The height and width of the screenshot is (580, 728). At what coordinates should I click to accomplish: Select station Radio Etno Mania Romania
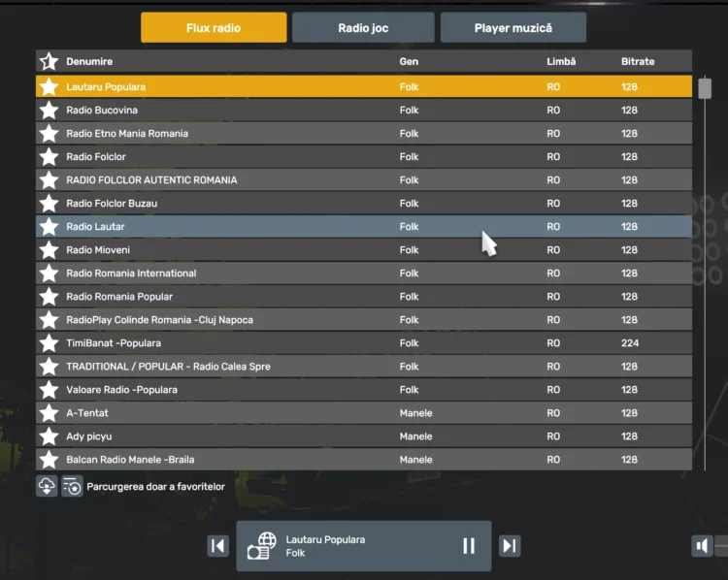click(x=364, y=133)
